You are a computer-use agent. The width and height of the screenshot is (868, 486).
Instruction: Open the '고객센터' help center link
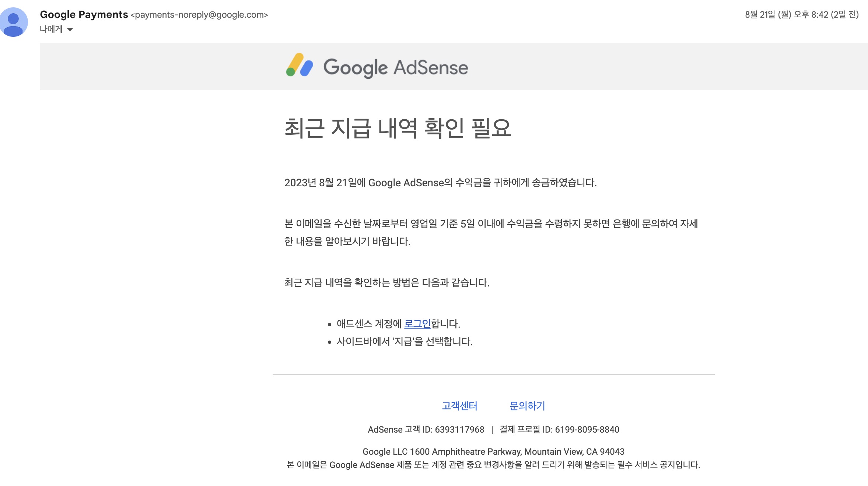coord(459,406)
